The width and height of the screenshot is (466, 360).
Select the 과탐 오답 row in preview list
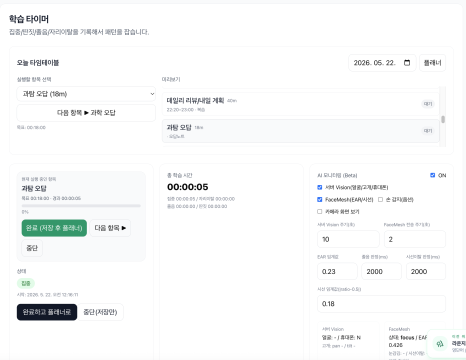pos(301,131)
